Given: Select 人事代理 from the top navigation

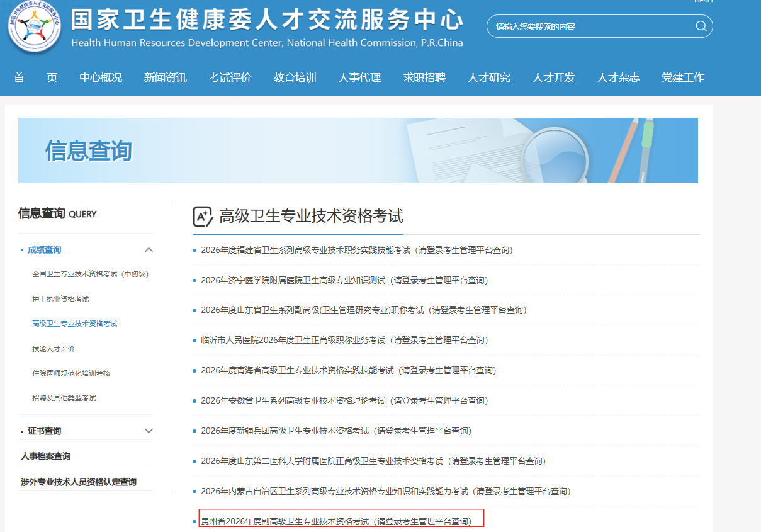Looking at the screenshot, I should tap(359, 77).
